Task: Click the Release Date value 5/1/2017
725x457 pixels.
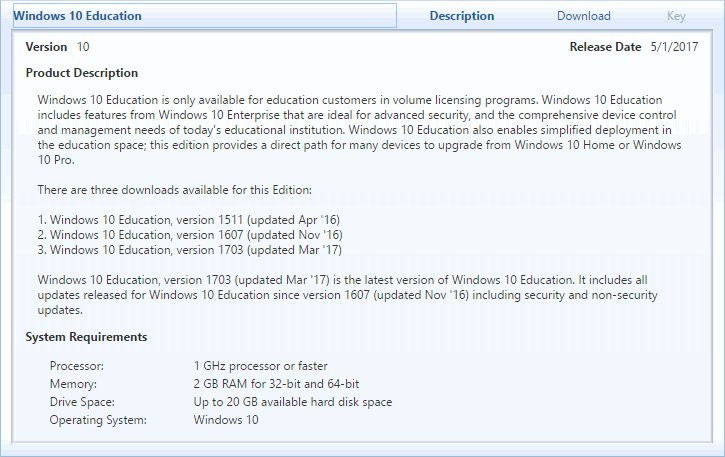Action: pos(674,47)
